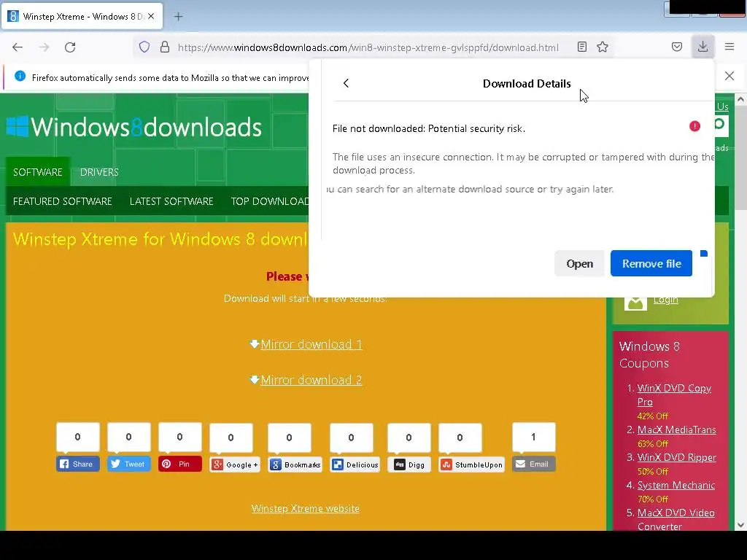This screenshot has width=747, height=560.
Task: Click the Windows8downloads site logo
Action: click(134, 127)
